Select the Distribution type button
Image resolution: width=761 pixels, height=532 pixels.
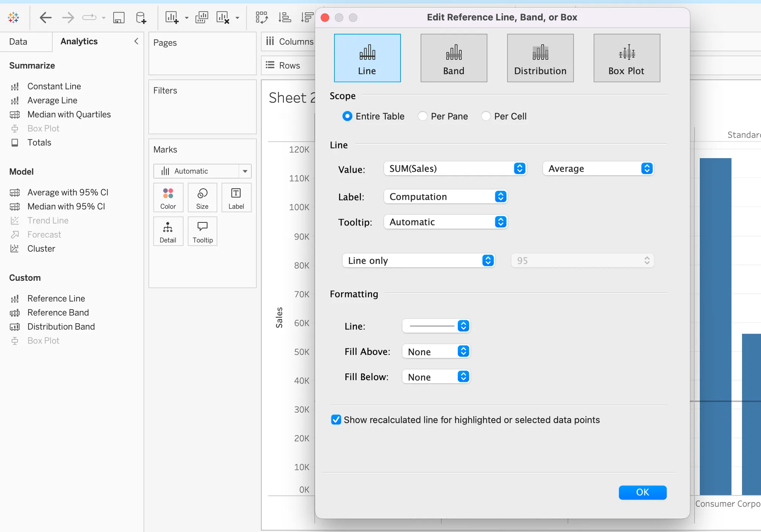pos(540,58)
